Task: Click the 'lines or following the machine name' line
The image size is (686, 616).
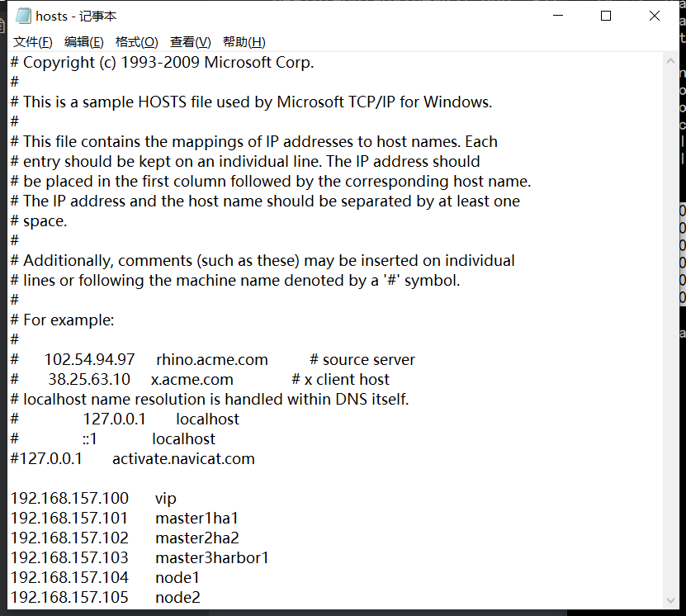Action: click(235, 281)
